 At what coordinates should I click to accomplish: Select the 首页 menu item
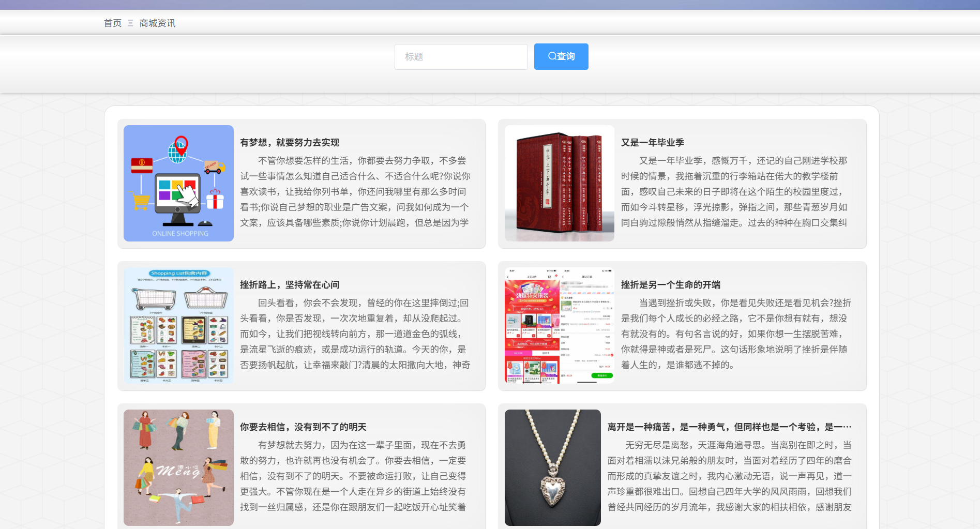pyautogui.click(x=112, y=23)
